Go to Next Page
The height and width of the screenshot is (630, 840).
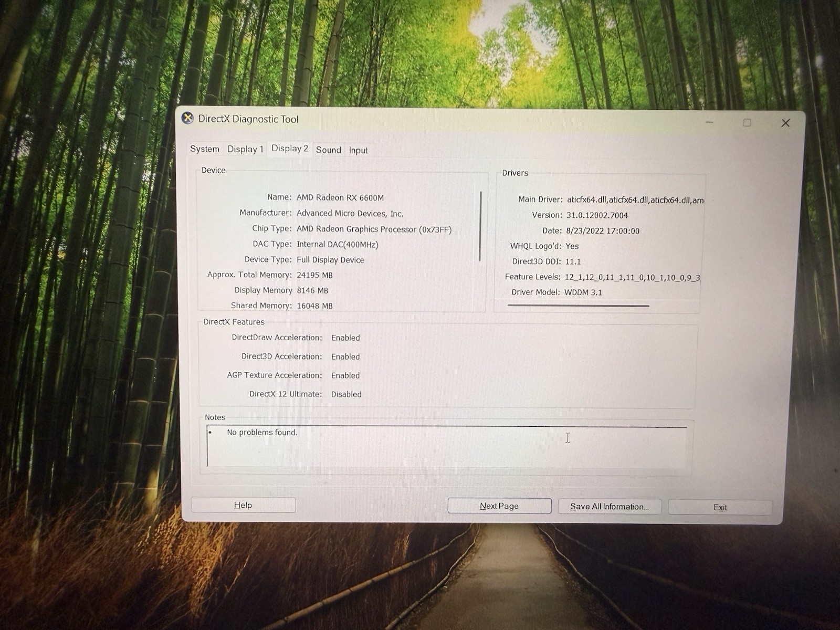499,506
